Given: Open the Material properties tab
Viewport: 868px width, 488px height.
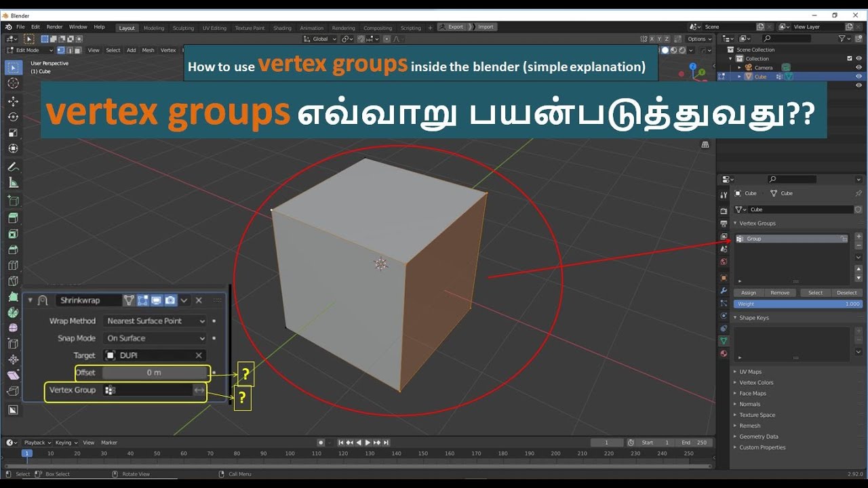Looking at the screenshot, I should pos(724,353).
